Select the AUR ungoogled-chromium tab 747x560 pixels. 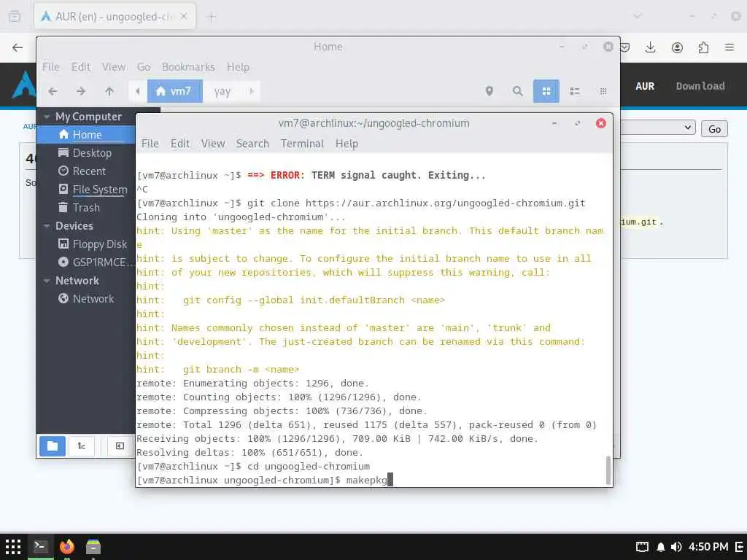115,16
